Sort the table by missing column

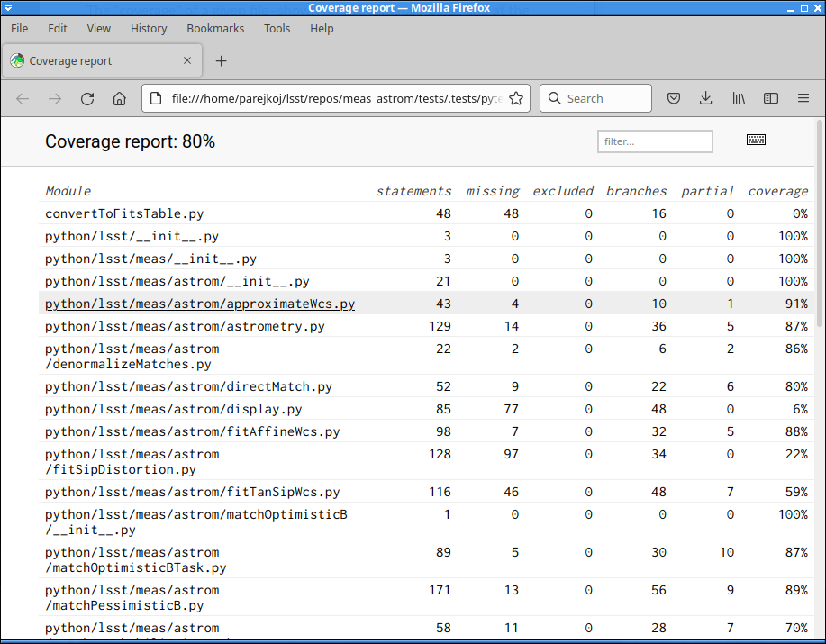coord(492,191)
